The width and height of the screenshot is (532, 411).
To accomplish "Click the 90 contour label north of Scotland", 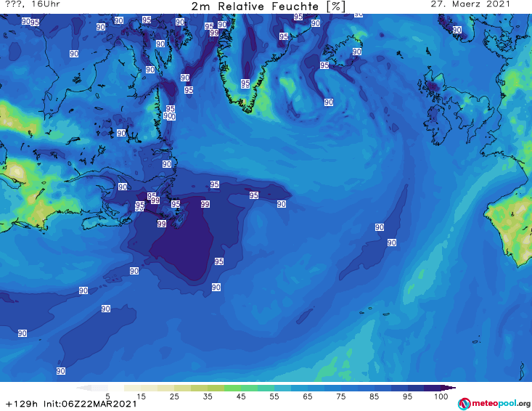I will pyautogui.click(x=457, y=30).
